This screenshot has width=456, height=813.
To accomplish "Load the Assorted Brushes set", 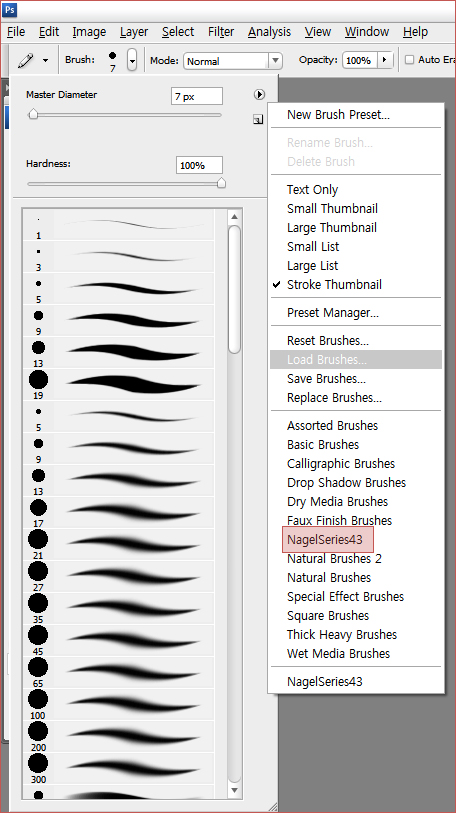I will (x=332, y=426).
